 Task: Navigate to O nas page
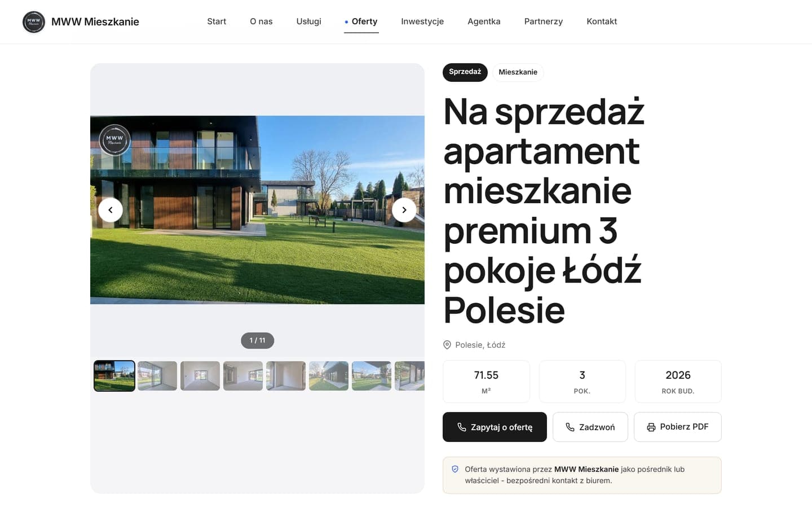[x=261, y=21]
